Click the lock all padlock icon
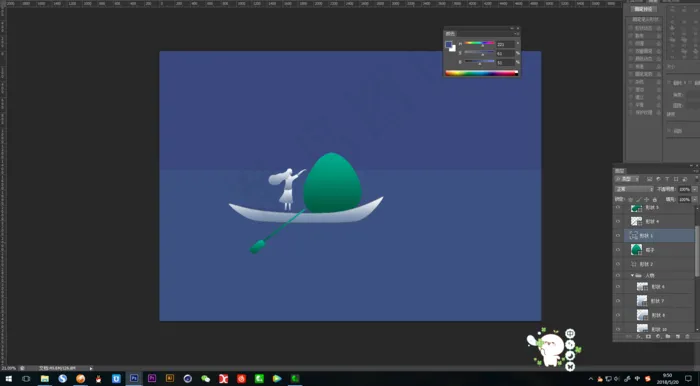This screenshot has height=386, width=700. pos(654,199)
